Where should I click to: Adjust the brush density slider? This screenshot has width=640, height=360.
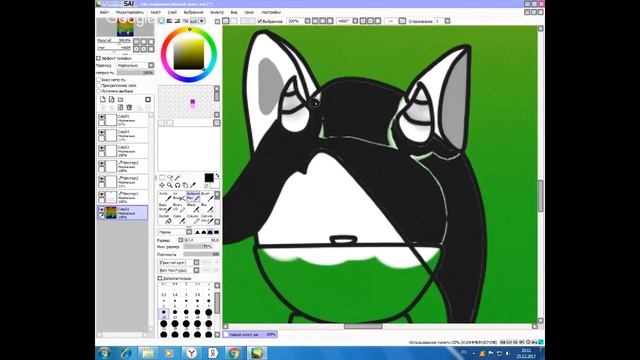[x=201, y=254]
